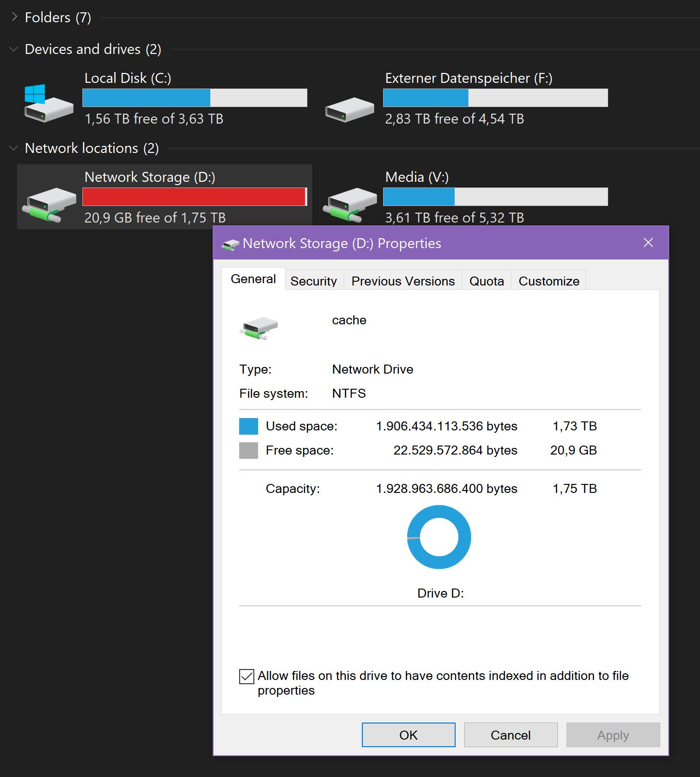Click the used space value 1.906.434.113.536 bytes
Viewport: 700px width, 777px height.
(x=447, y=426)
